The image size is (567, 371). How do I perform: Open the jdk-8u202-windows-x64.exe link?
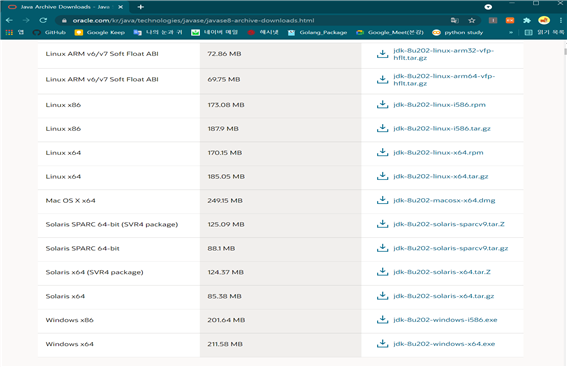pos(444,344)
